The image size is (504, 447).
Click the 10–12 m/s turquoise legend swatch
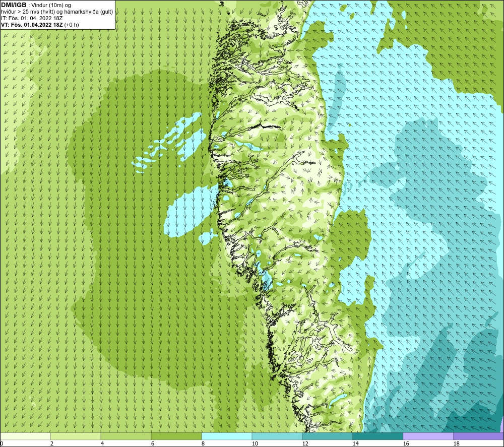click(x=277, y=436)
